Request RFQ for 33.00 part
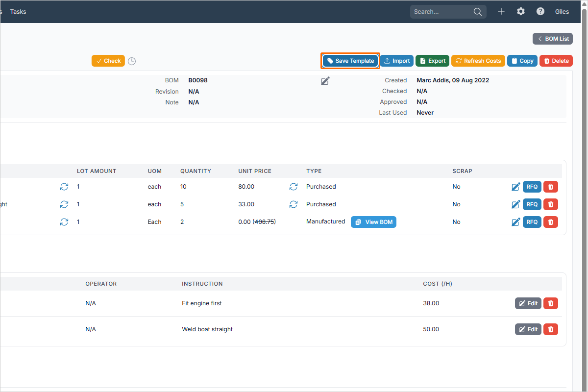588x392 pixels. 532,204
